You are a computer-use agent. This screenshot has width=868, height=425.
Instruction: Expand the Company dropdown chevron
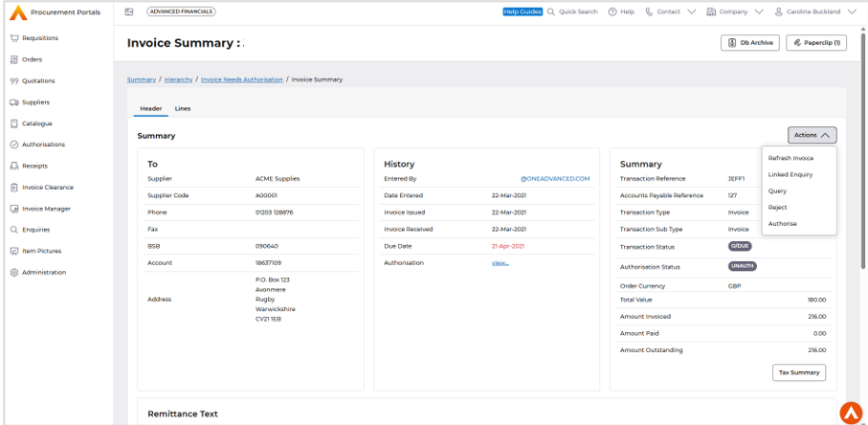click(x=758, y=11)
